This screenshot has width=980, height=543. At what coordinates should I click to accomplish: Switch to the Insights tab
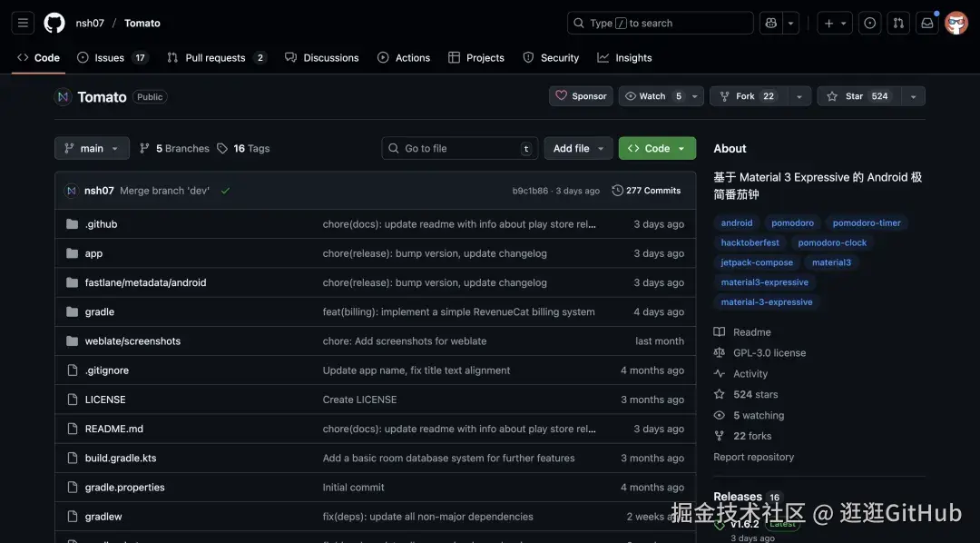click(x=624, y=57)
